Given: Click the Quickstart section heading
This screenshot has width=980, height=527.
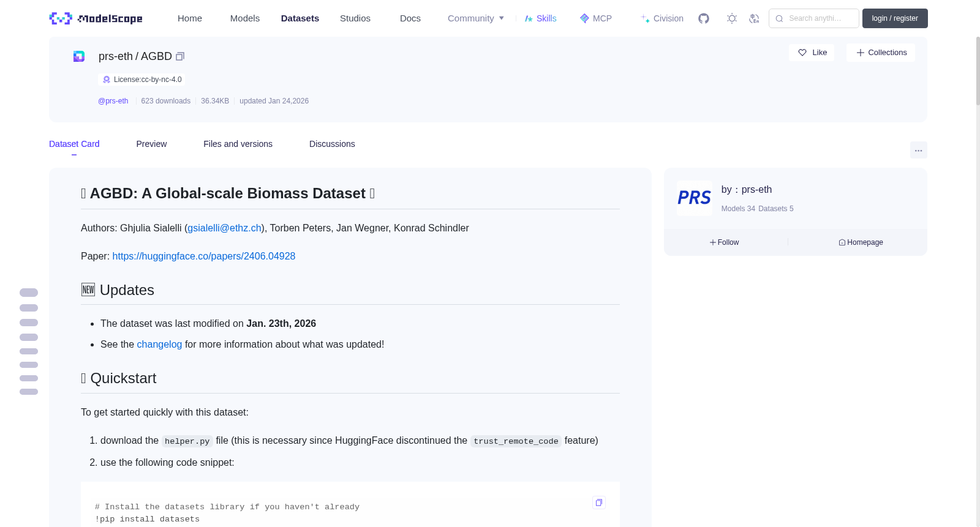Looking at the screenshot, I should (x=119, y=378).
